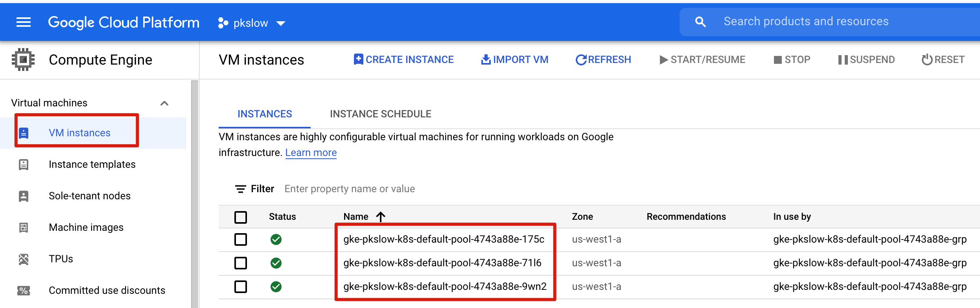
Task: Click the search magnifier icon
Action: click(700, 22)
